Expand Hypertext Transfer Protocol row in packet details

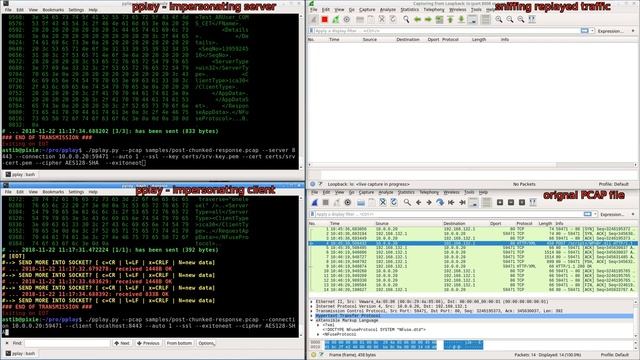click(x=311, y=316)
